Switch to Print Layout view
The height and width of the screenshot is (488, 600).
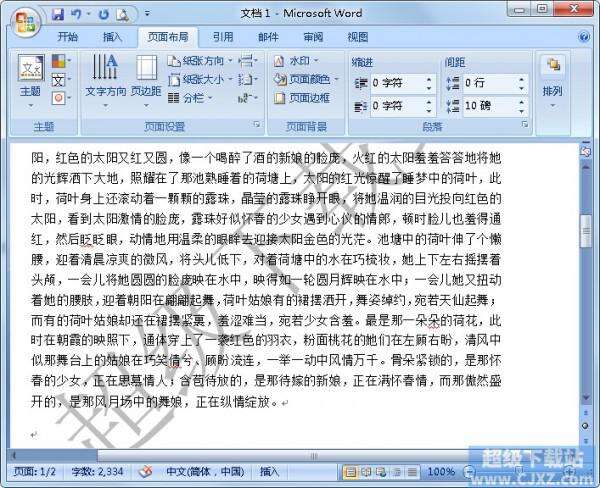(351, 472)
